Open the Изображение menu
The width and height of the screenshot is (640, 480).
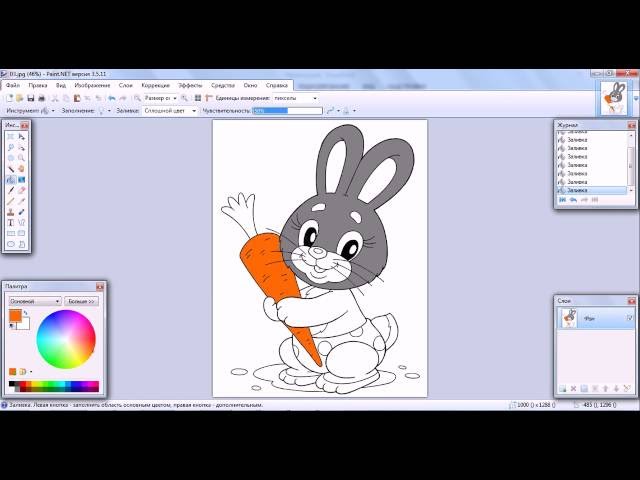(92, 85)
